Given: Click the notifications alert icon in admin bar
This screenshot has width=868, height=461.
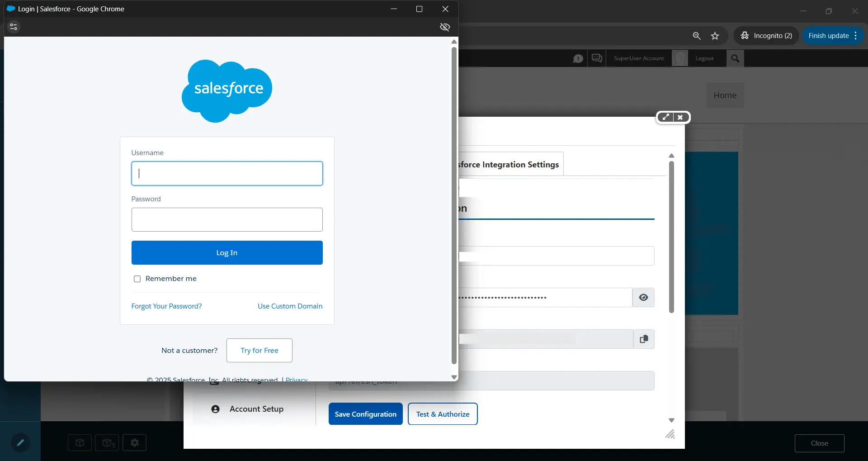Looking at the screenshot, I should pos(578,59).
